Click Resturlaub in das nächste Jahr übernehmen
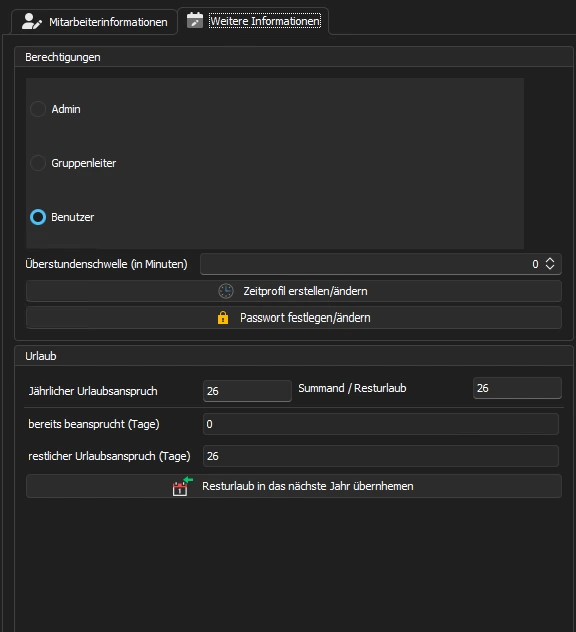This screenshot has width=576, height=632. click(294, 486)
